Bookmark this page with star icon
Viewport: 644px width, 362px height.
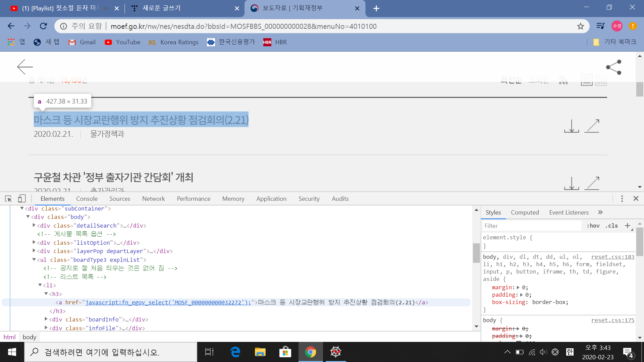581,26
